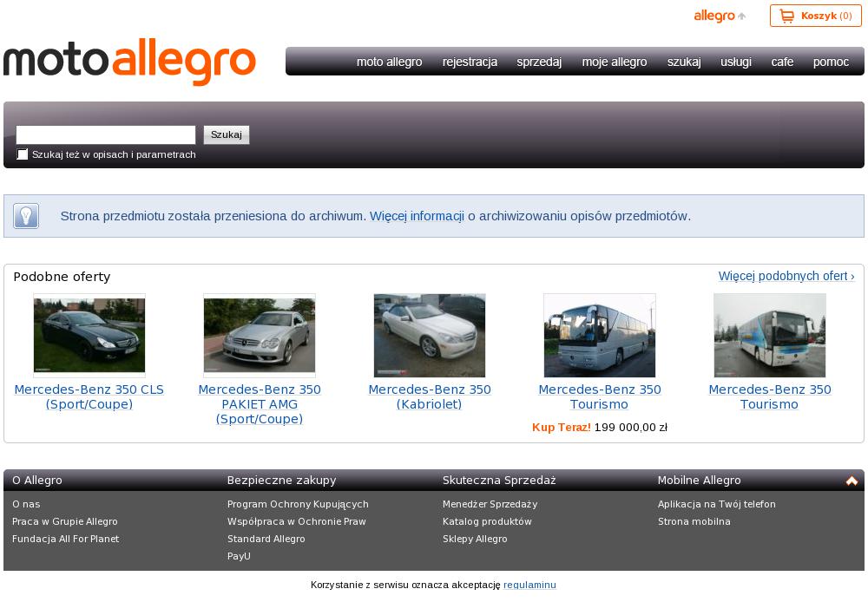Image resolution: width=868 pixels, height=602 pixels.
Task: Focus the search text field
Action: (x=106, y=135)
